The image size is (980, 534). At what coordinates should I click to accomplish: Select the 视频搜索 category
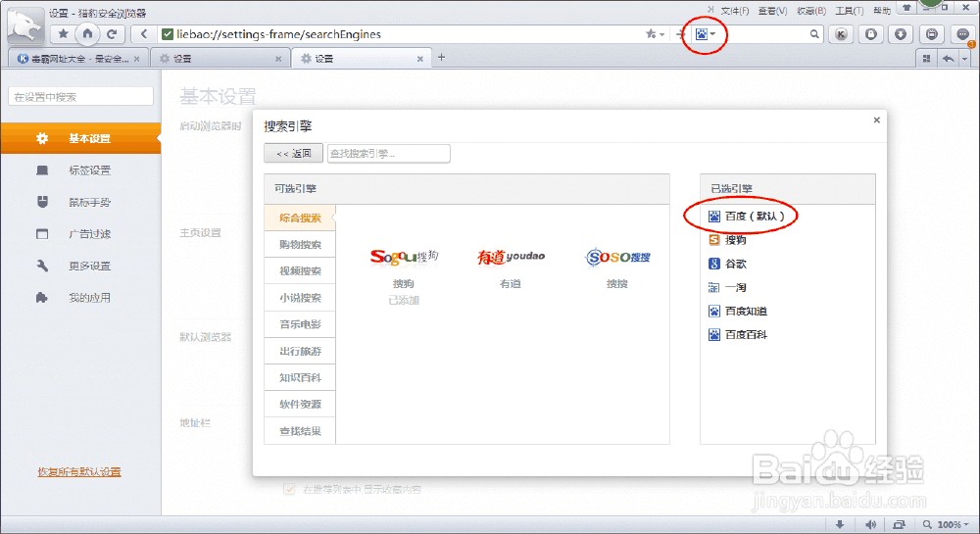click(x=300, y=271)
